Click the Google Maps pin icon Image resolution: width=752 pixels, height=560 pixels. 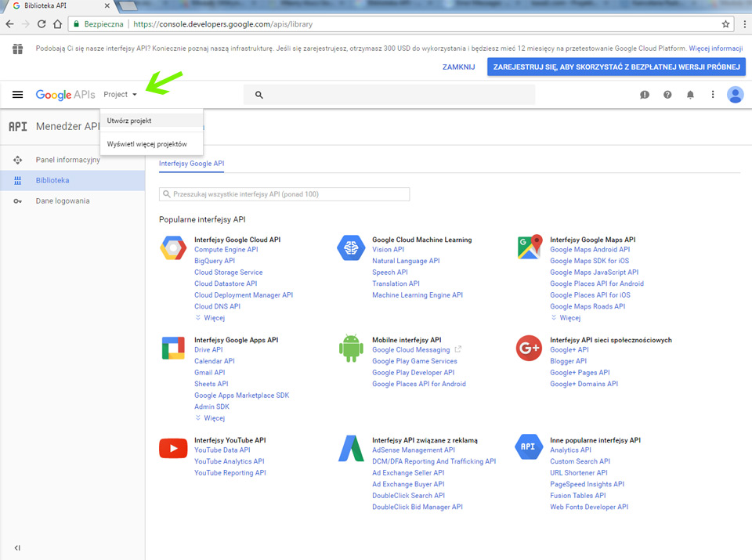point(530,247)
